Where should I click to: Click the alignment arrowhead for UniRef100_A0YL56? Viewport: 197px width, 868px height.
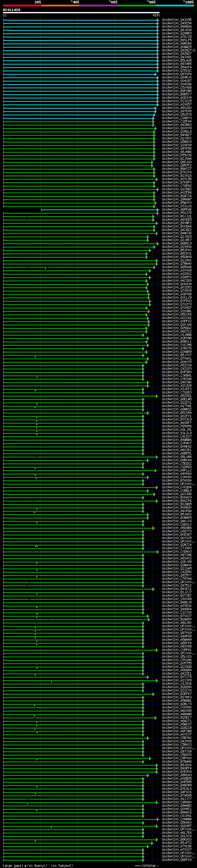click(x=157, y=179)
